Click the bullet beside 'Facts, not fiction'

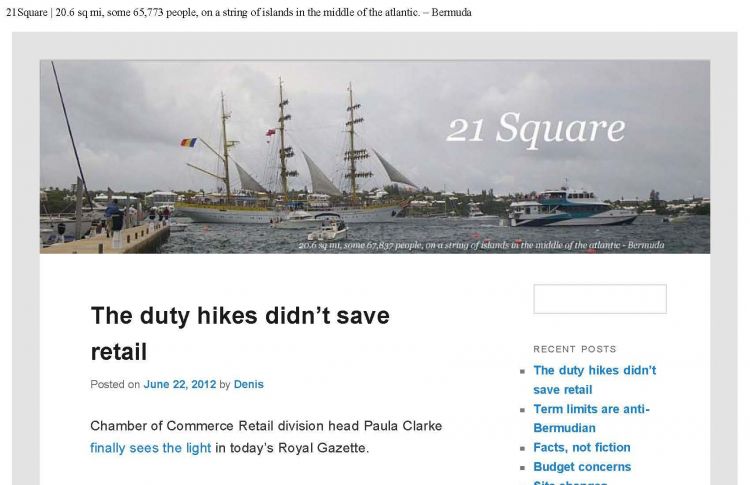point(522,449)
